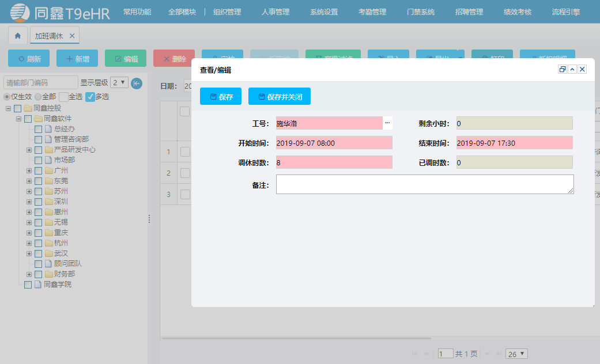600x364 pixels.
Task: Uncheck the 多选 checkbox
Action: 90,96
